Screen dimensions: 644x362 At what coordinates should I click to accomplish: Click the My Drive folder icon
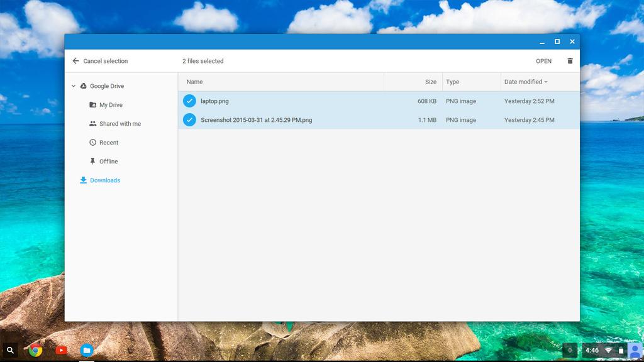[93, 105]
